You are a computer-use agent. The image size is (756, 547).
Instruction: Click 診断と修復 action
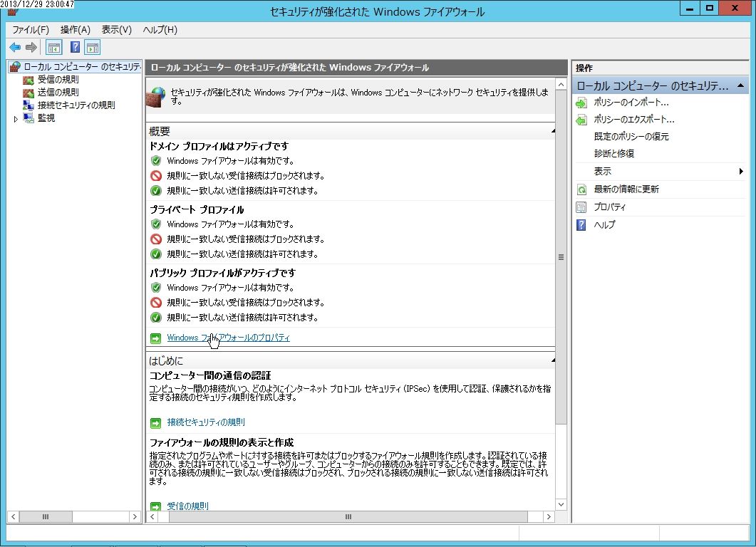pos(613,153)
